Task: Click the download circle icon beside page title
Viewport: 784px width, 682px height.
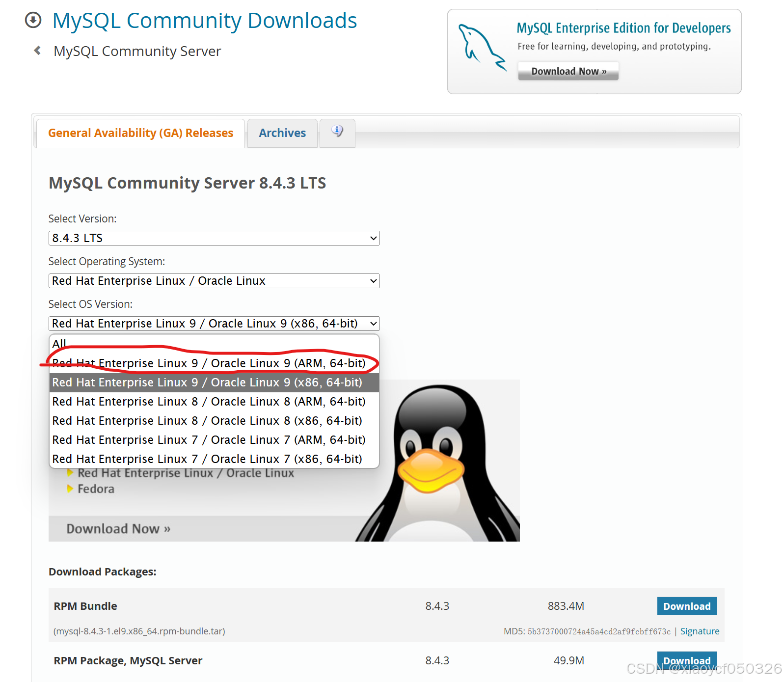Action: [x=33, y=20]
